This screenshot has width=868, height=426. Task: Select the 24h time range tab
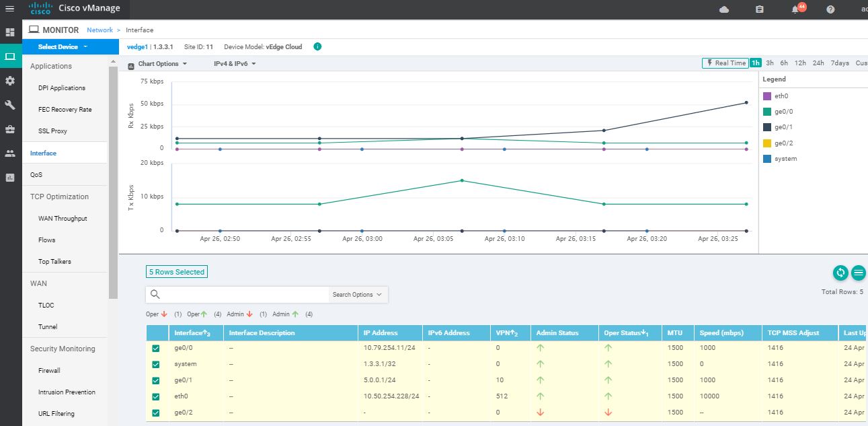818,63
